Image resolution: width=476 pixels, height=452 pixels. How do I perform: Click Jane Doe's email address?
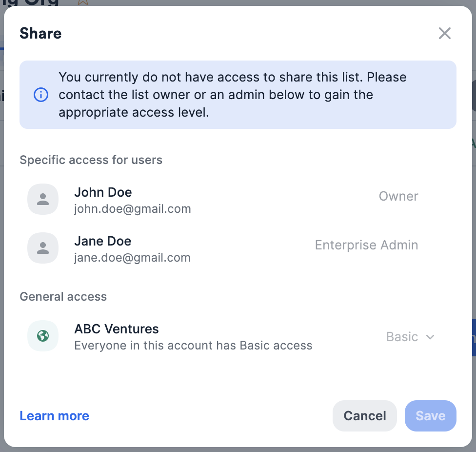tap(132, 257)
